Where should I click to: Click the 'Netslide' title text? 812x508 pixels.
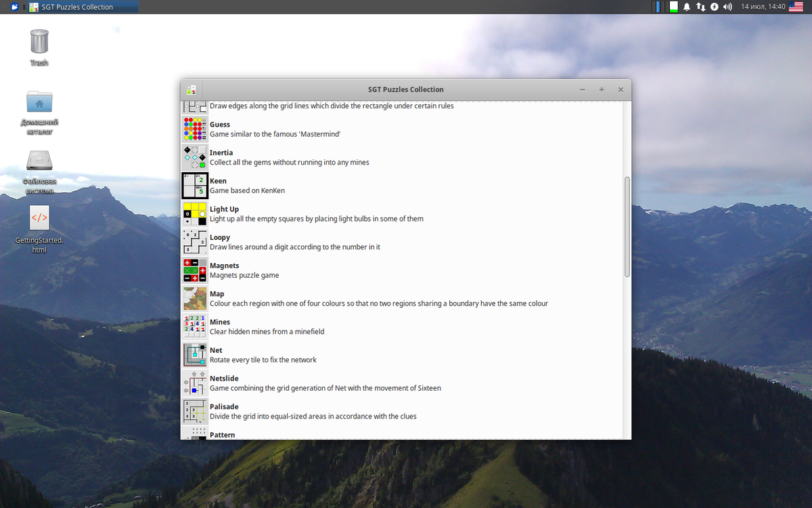(x=224, y=379)
